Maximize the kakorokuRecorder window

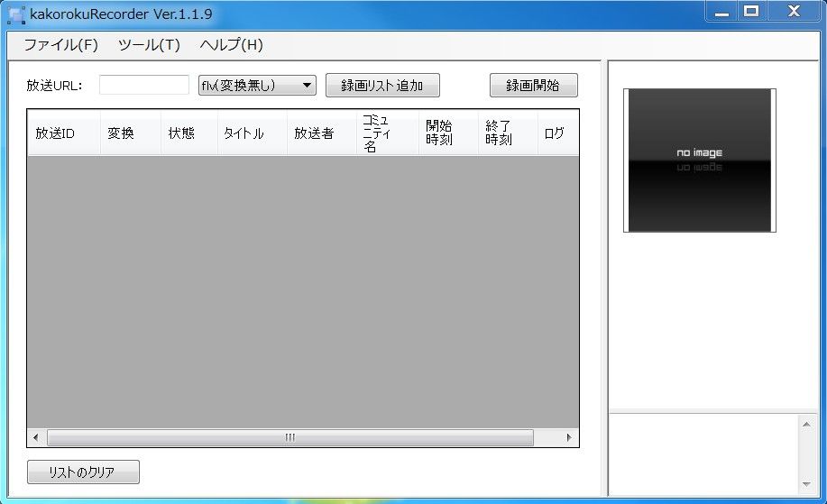coord(751,12)
